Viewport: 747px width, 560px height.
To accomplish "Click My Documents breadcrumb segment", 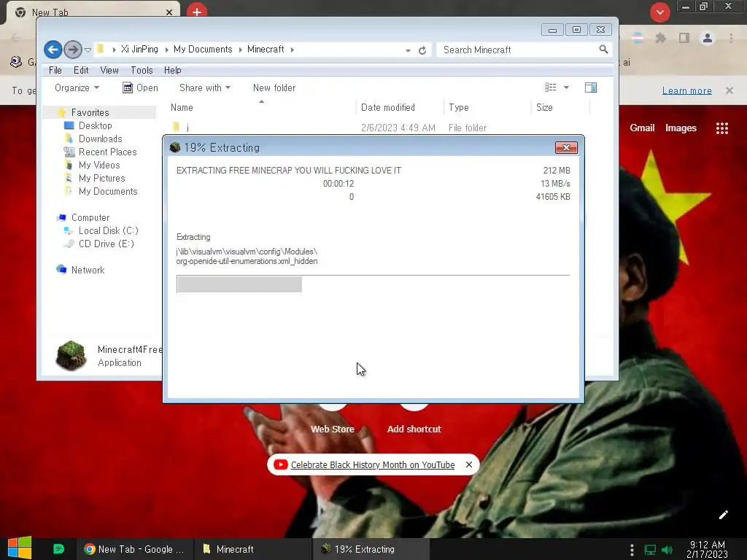I will pos(203,49).
